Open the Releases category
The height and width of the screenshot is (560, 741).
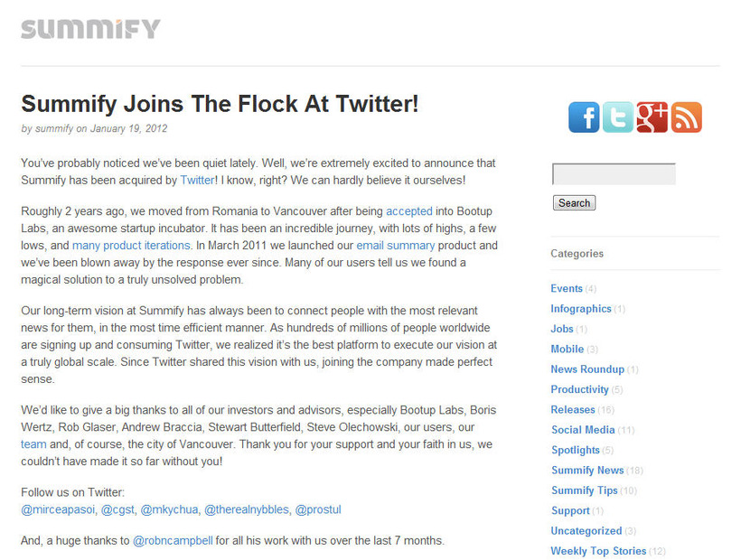[573, 410]
